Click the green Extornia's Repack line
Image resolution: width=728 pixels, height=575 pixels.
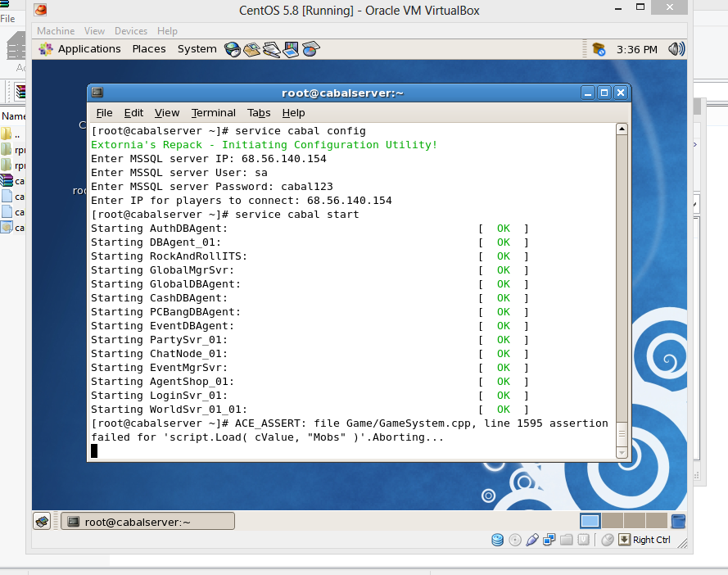[x=265, y=145]
